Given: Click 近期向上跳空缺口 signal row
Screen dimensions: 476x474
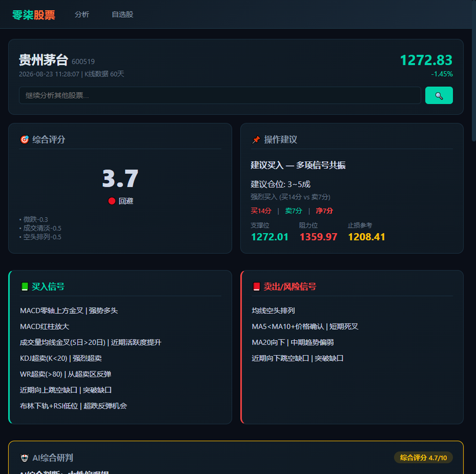Looking at the screenshot, I should click(120, 390).
